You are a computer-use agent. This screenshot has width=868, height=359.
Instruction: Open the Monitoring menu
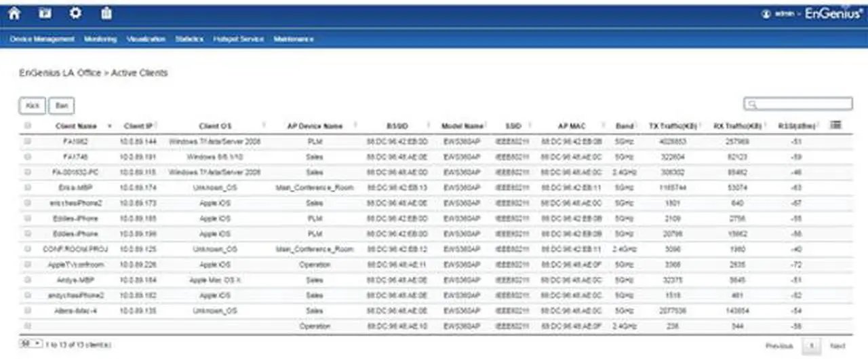[101, 39]
